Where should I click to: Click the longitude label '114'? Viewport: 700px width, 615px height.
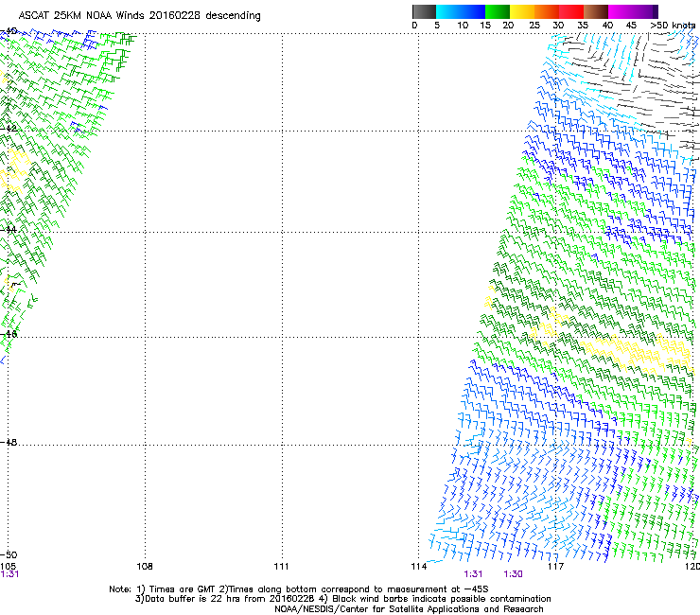[419, 567]
